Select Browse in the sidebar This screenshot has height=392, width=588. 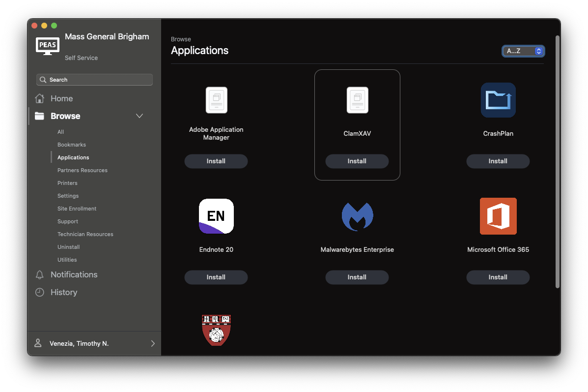[x=65, y=116]
